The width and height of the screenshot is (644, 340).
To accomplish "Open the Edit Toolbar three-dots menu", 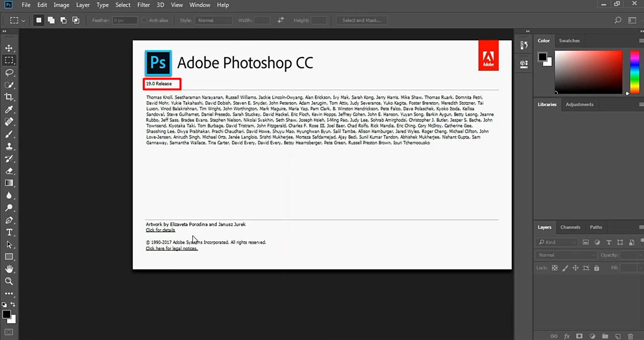I will click(x=9, y=293).
